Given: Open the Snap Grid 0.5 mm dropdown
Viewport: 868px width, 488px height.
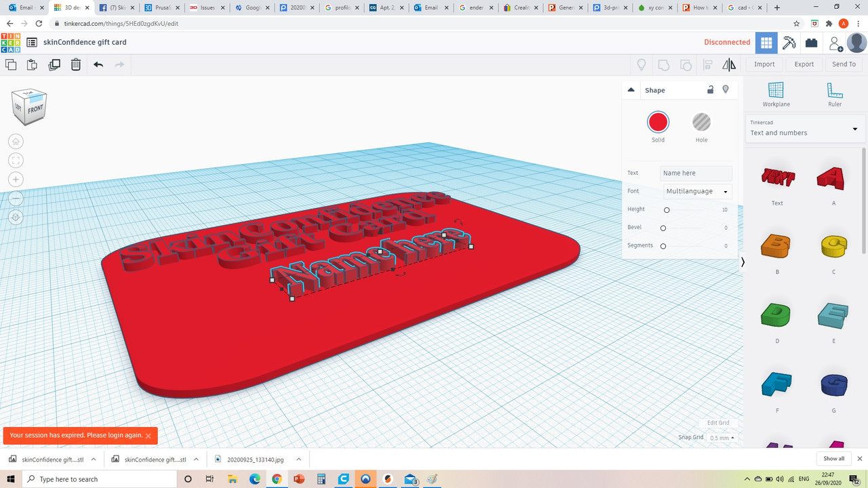Looking at the screenshot, I should click(x=722, y=438).
